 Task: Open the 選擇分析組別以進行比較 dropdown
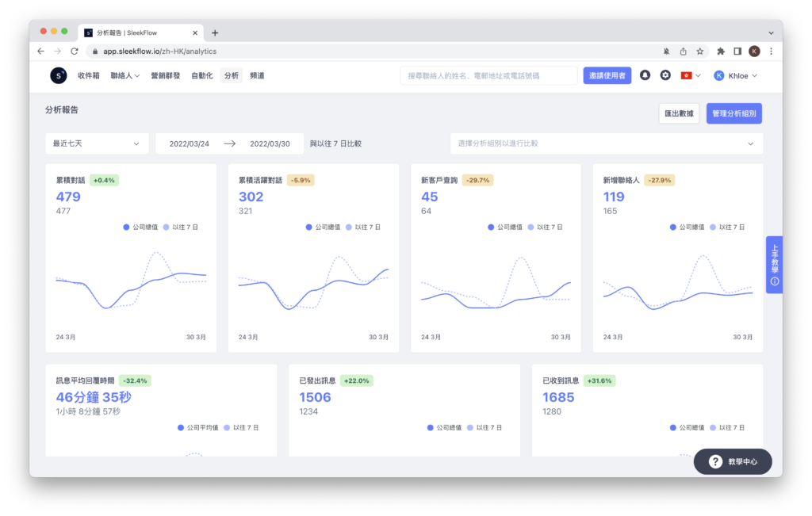click(606, 143)
